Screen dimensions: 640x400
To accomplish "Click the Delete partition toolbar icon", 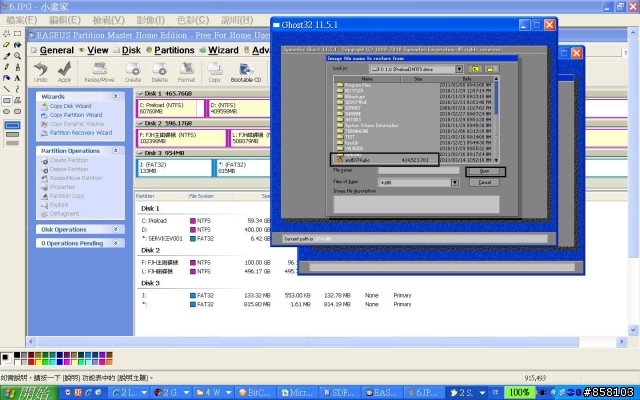I will click(x=160, y=72).
